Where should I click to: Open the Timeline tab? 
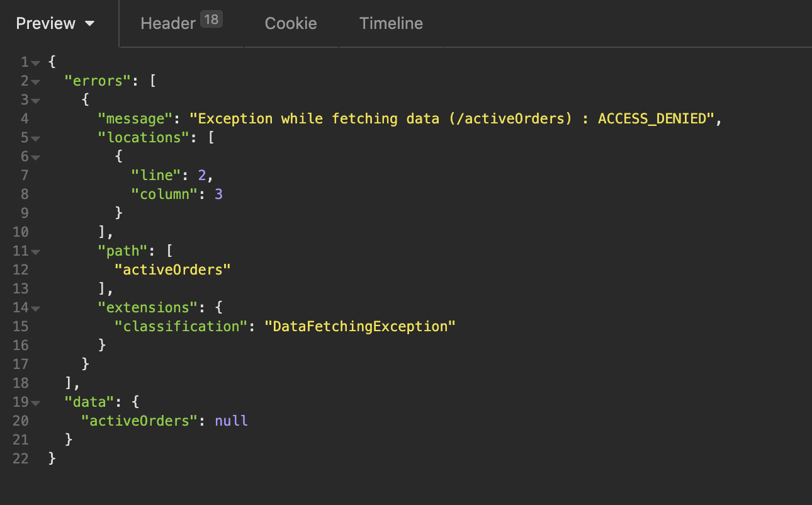pos(391,23)
